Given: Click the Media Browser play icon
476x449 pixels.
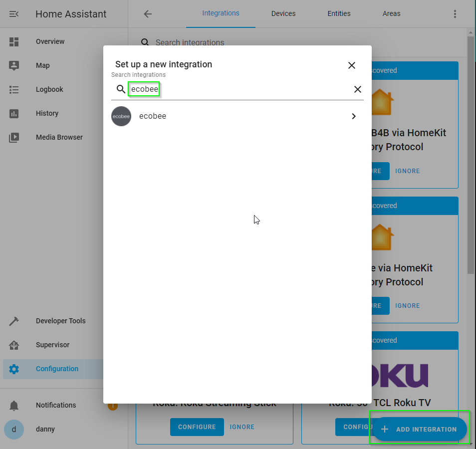Looking at the screenshot, I should (13, 138).
